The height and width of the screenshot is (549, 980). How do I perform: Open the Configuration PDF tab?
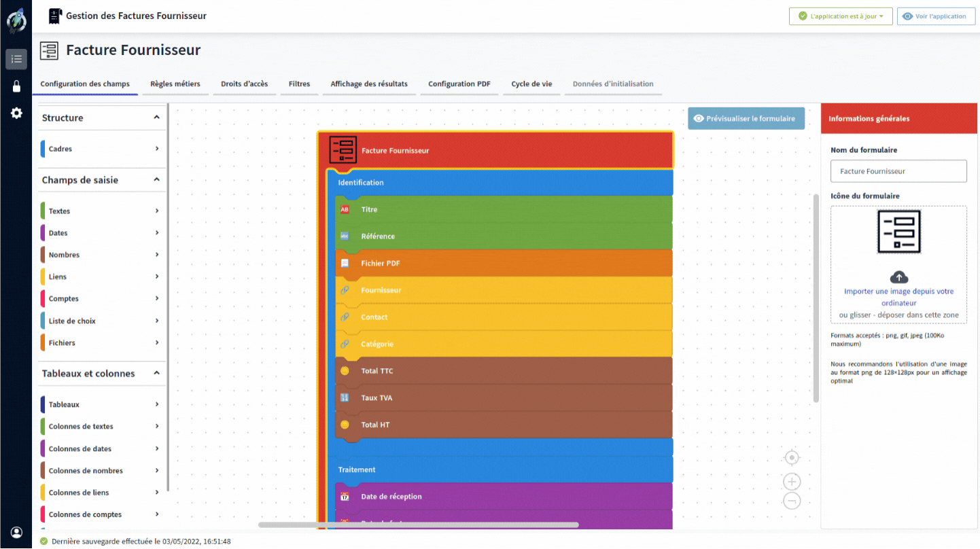coord(459,84)
